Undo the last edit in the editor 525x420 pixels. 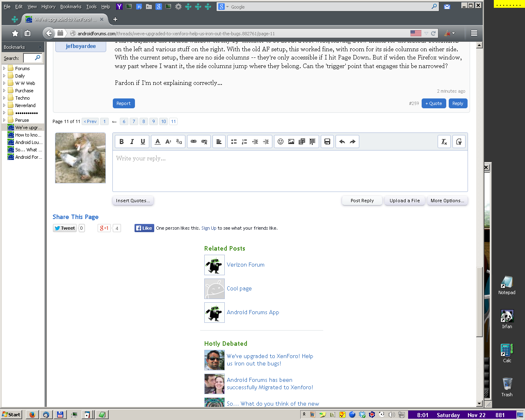(342, 142)
